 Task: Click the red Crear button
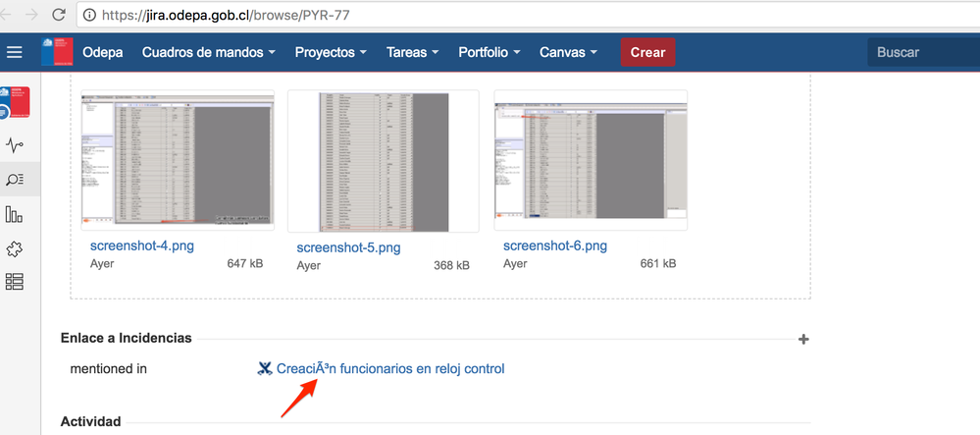click(647, 52)
